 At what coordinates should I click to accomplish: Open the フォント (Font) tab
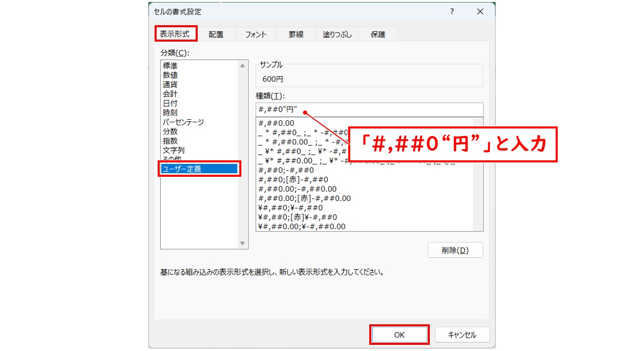click(256, 34)
